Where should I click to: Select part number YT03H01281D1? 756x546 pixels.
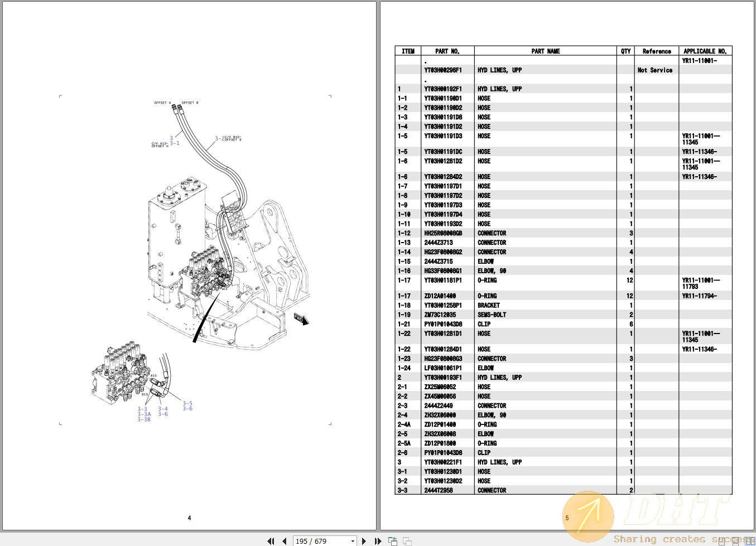443,334
